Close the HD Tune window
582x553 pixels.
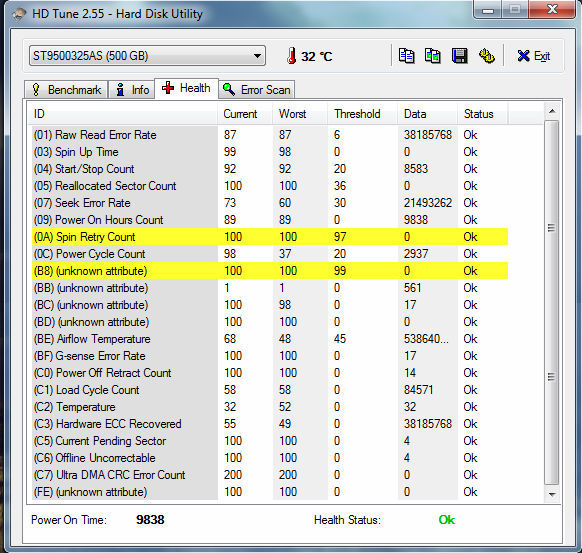point(552,9)
